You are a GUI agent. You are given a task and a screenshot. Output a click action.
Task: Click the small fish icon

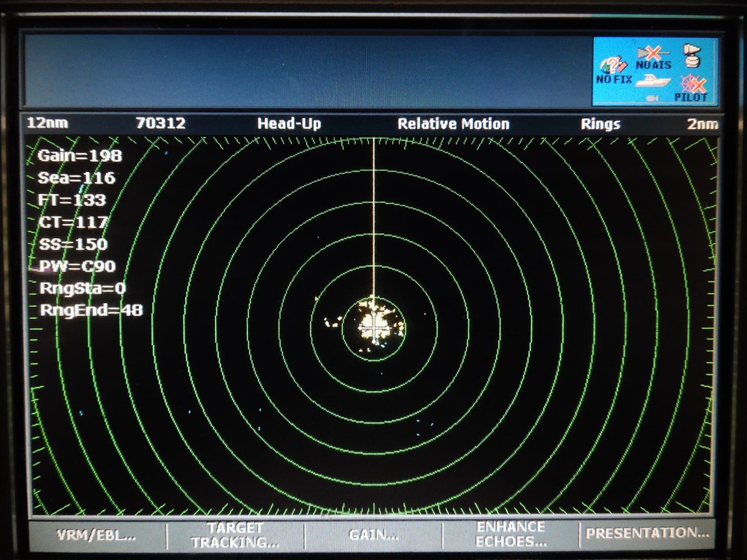tap(651, 98)
